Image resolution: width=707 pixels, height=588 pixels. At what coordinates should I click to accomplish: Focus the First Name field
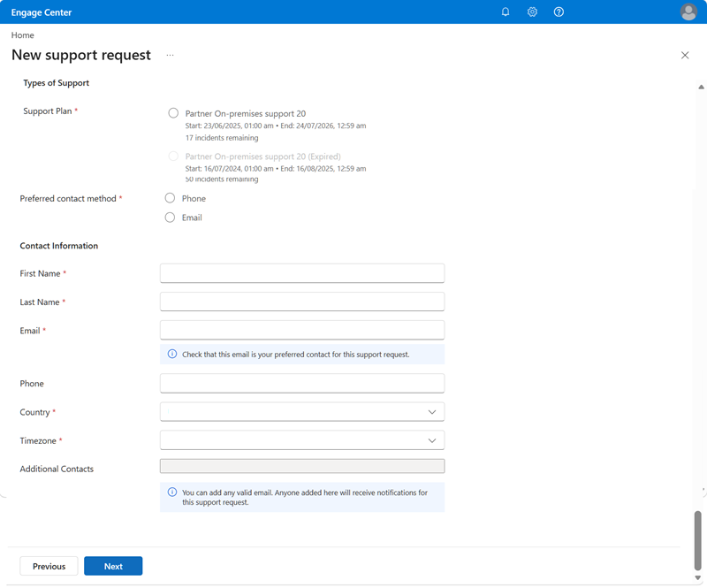click(x=302, y=273)
